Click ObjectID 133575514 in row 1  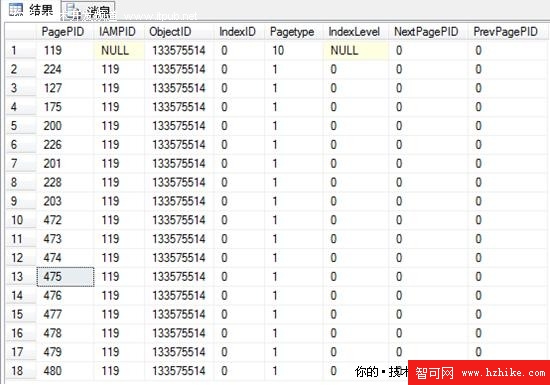tap(179, 50)
